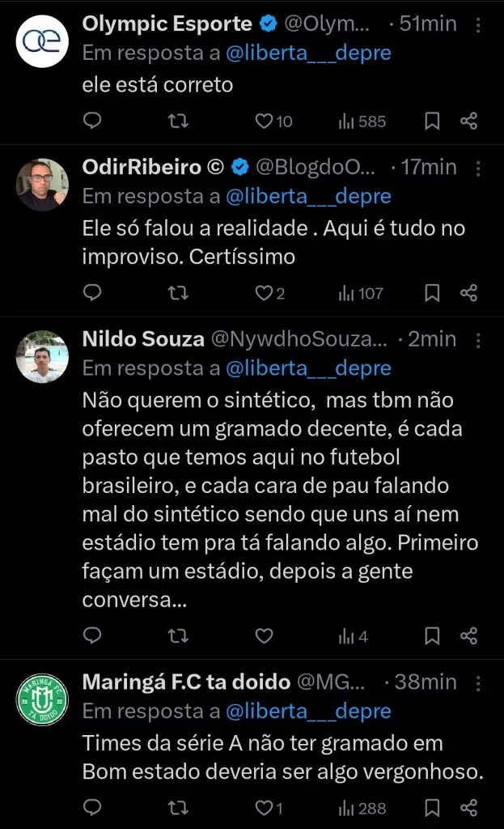Reply to Olympic Esporte's tweet
The height and width of the screenshot is (829, 504).
click(93, 121)
